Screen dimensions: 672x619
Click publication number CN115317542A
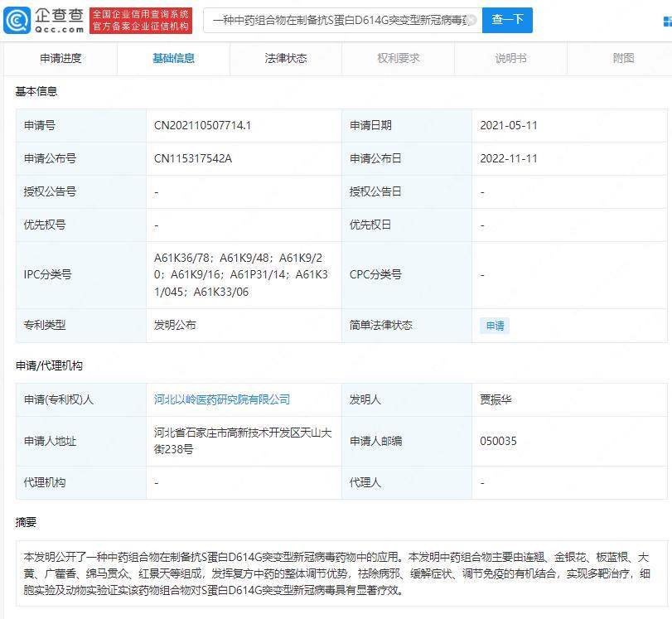coord(193,158)
